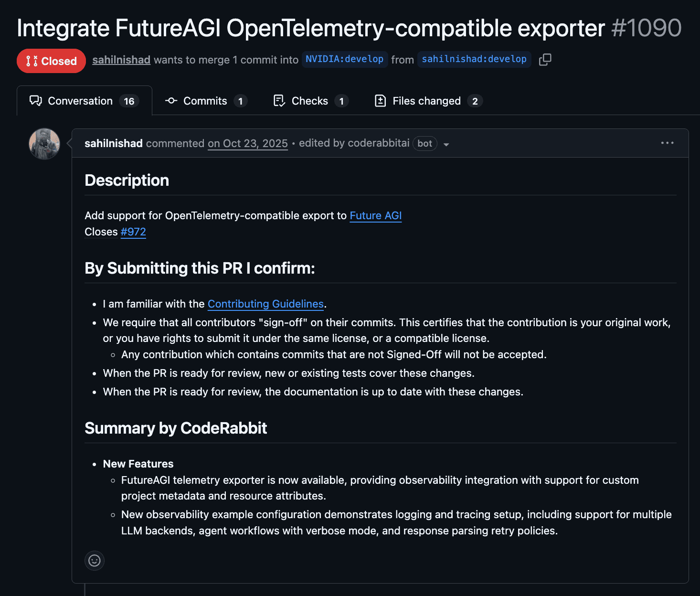700x596 pixels.
Task: Click the Closed pull request status badge
Action: click(x=51, y=61)
